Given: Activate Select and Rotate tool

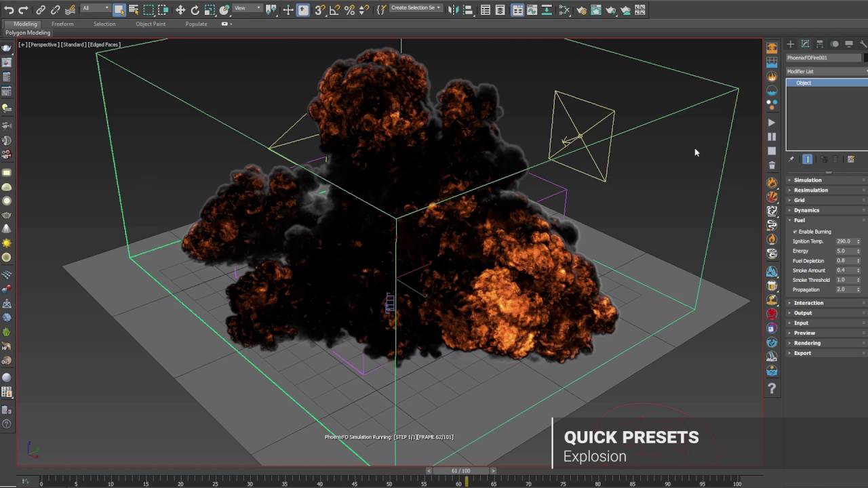Looking at the screenshot, I should click(195, 10).
